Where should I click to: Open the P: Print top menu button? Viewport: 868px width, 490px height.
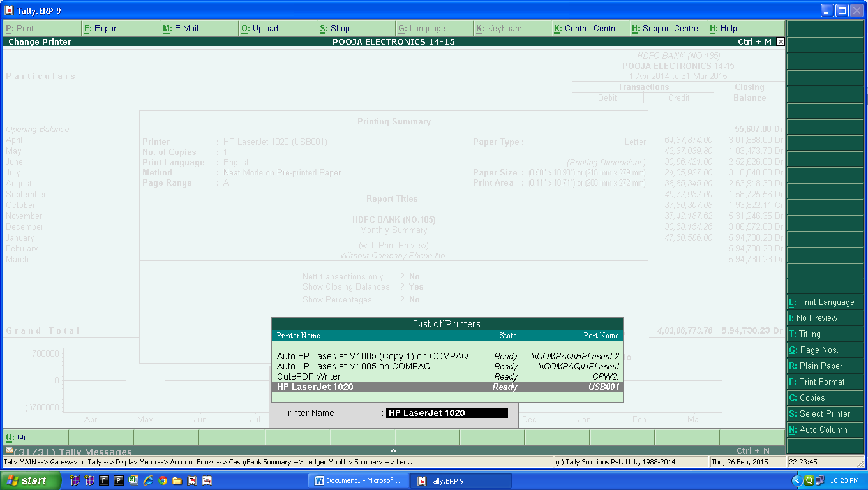click(x=42, y=28)
